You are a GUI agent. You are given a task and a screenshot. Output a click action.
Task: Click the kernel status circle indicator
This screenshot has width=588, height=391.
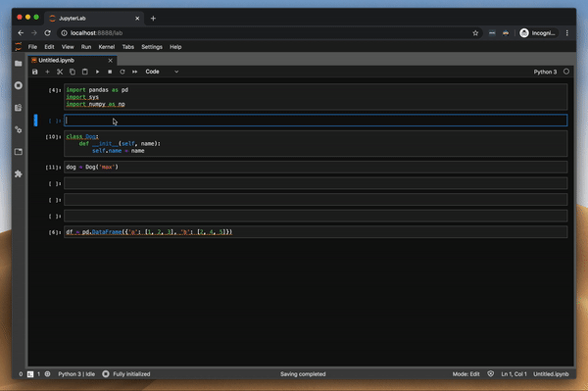pos(566,72)
